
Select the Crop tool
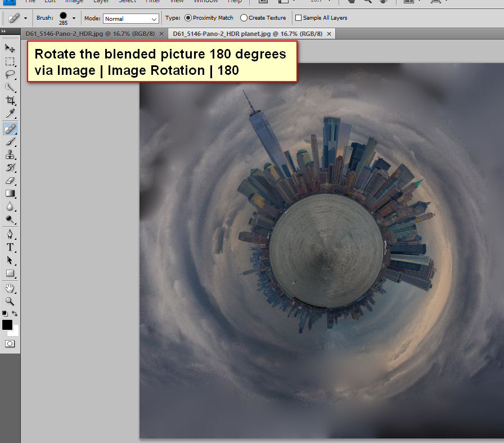click(10, 100)
